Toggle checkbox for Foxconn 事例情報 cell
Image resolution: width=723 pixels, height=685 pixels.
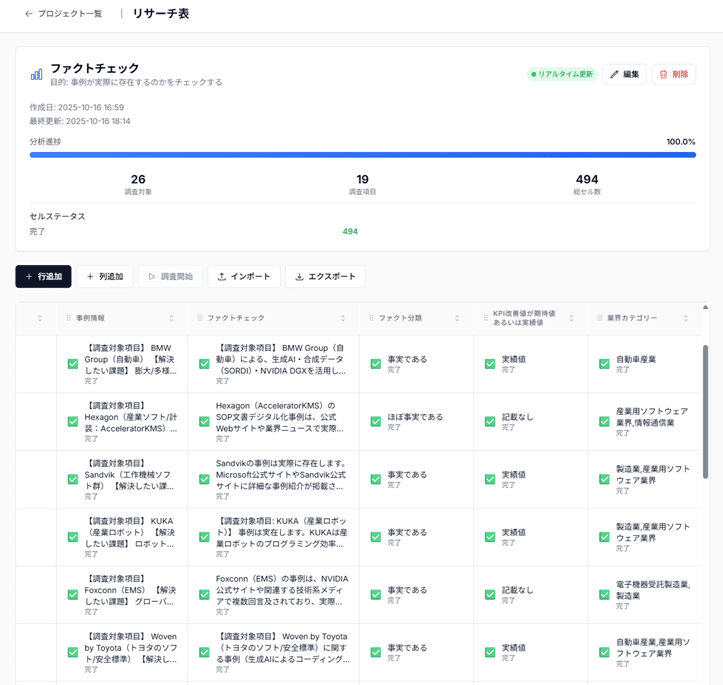(x=73, y=595)
